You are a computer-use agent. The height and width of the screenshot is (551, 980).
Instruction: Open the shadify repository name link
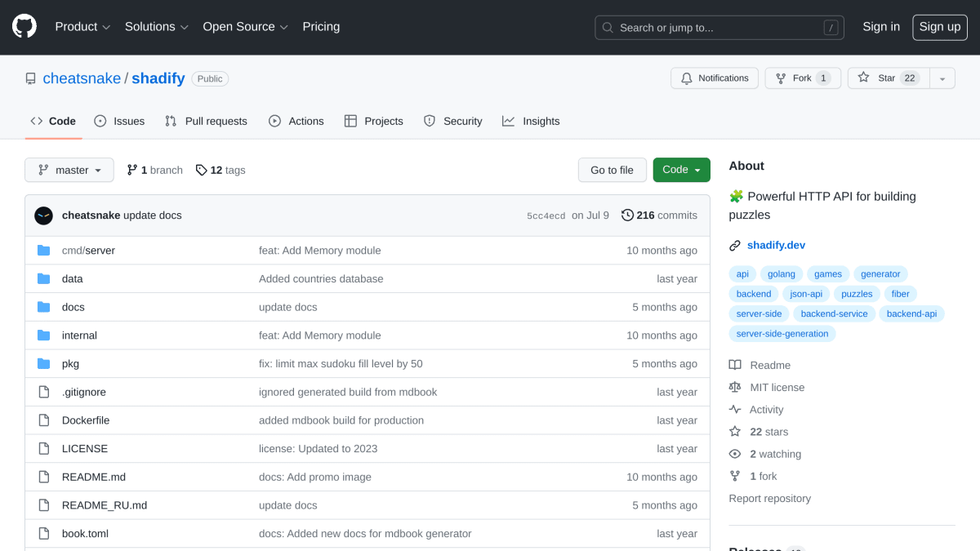[x=158, y=79]
